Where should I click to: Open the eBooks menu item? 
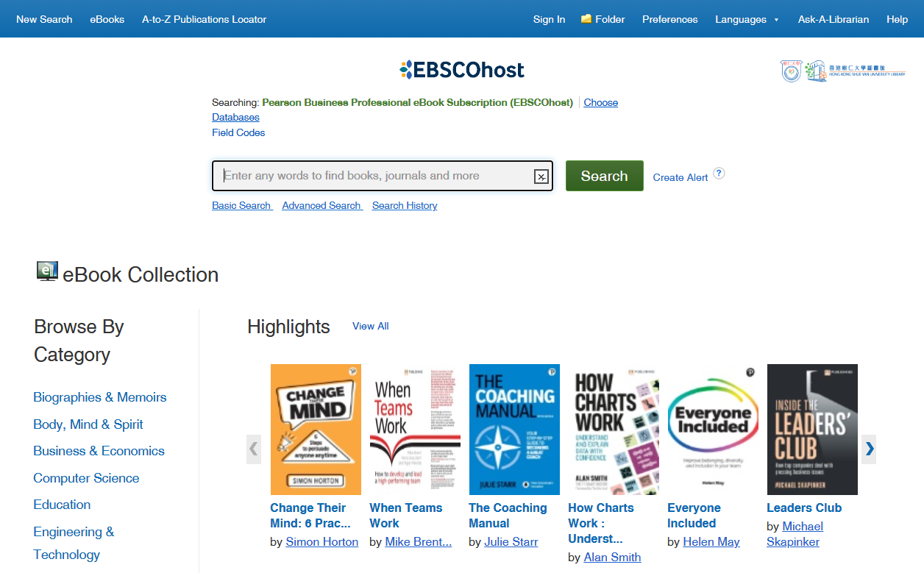107,19
